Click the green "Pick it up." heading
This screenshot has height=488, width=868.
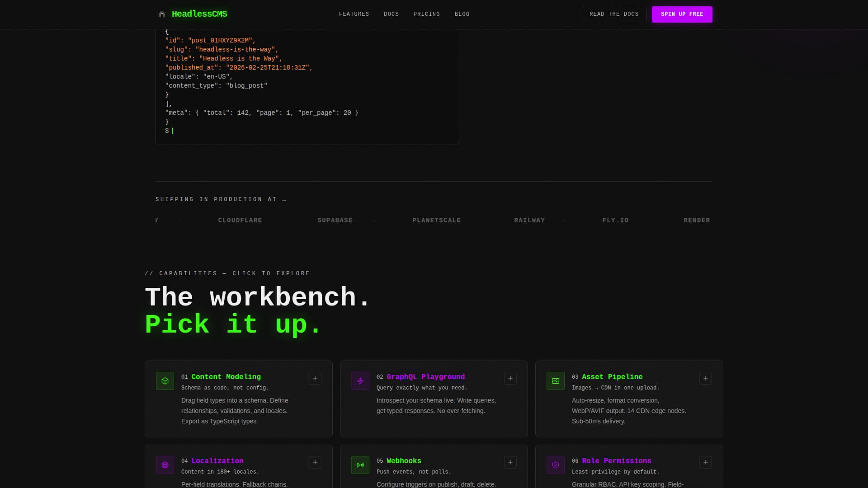(233, 324)
